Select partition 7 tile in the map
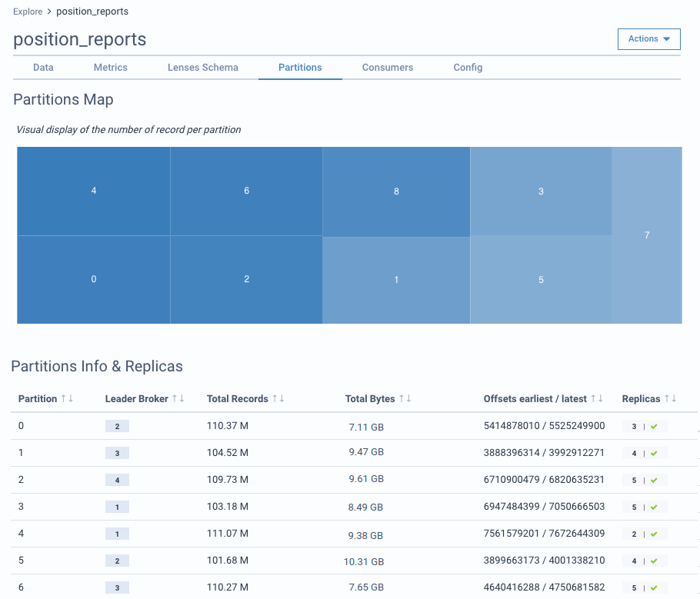 (x=647, y=235)
